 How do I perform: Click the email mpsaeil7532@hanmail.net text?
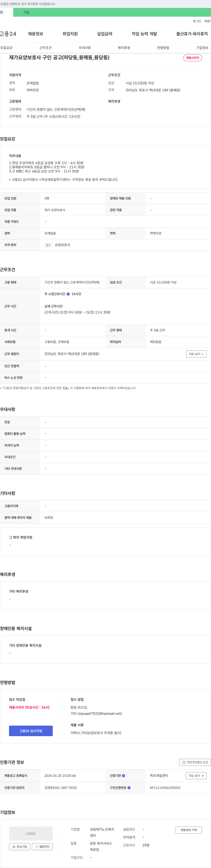coord(99,713)
